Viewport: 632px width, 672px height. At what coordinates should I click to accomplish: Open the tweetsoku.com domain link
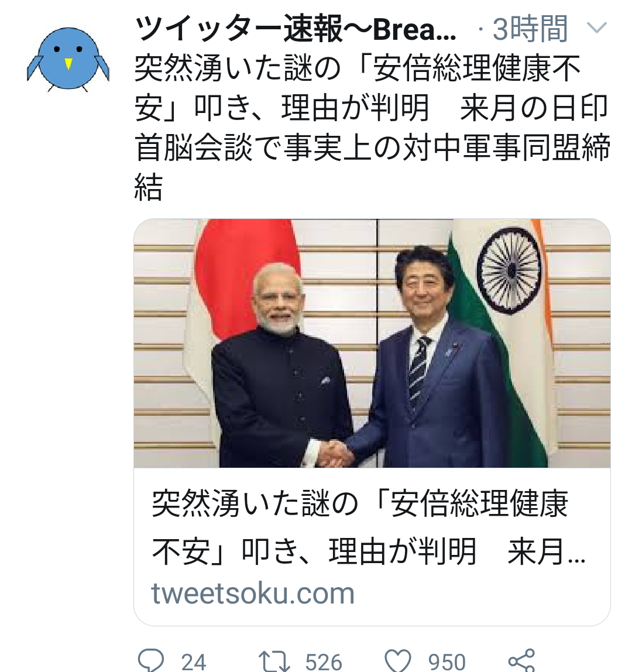click(253, 594)
